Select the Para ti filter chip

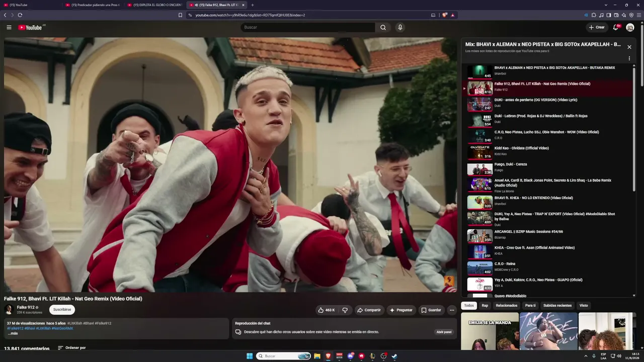coord(530,305)
